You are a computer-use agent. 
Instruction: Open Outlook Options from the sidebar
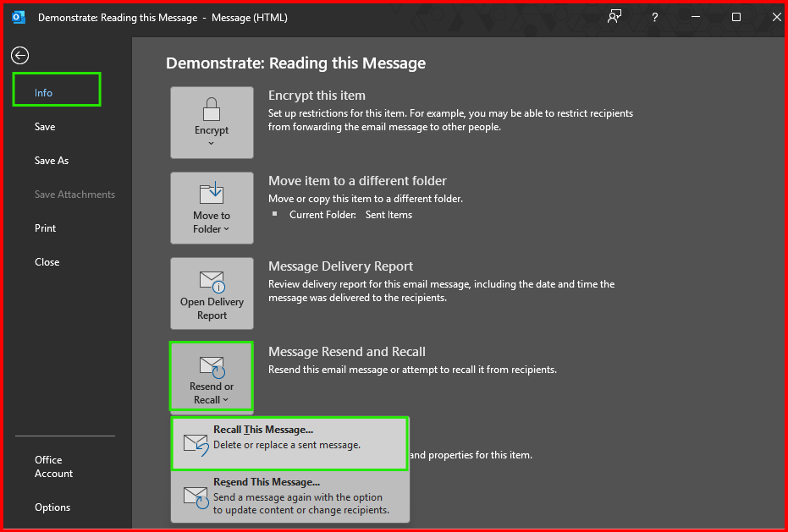pyautogui.click(x=52, y=507)
